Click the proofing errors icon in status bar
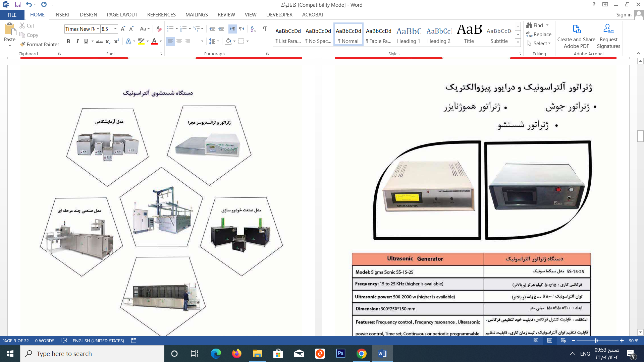 pos(64,341)
